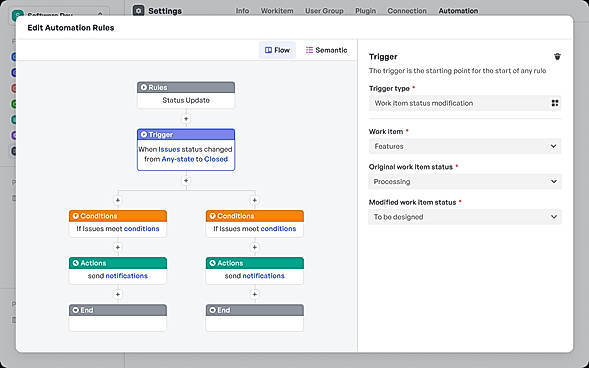Click the Rules node header icon

click(x=144, y=87)
